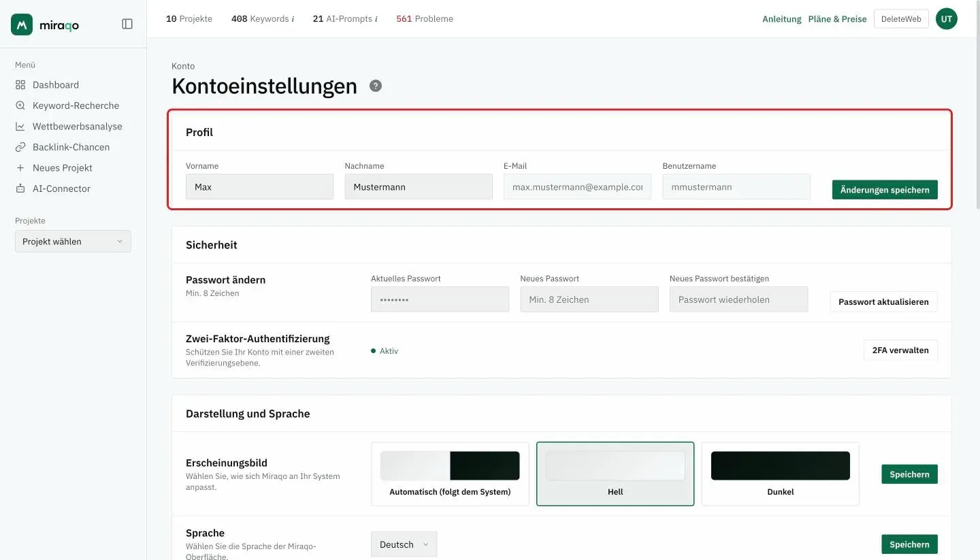Save the Sprache setting with Speichern

click(x=909, y=544)
